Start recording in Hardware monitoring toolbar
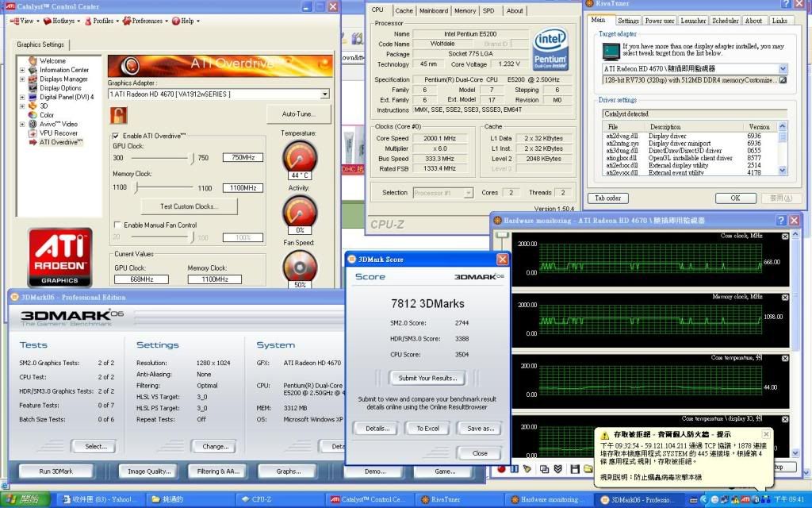 coord(501,469)
